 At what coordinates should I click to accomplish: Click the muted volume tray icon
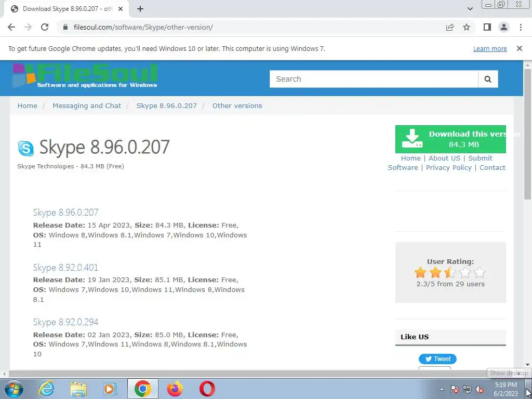tap(480, 389)
